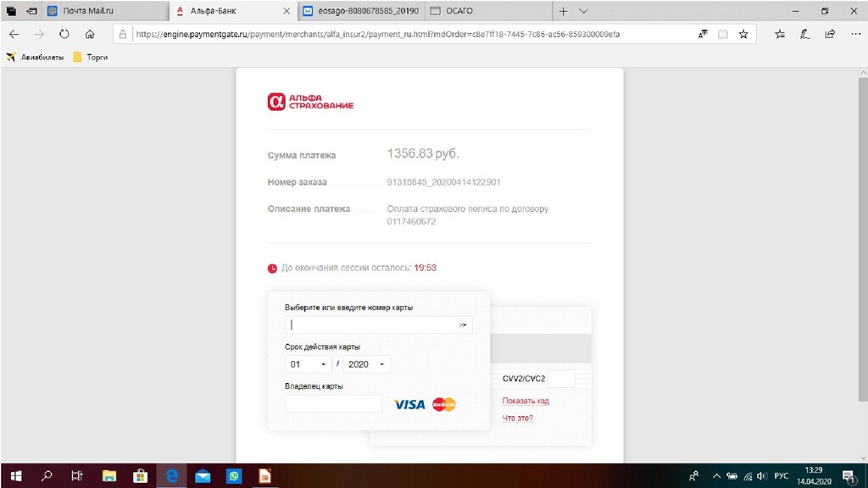This screenshot has height=488, width=868.
Task: Switch to the ОСАГО tab
Action: click(489, 11)
